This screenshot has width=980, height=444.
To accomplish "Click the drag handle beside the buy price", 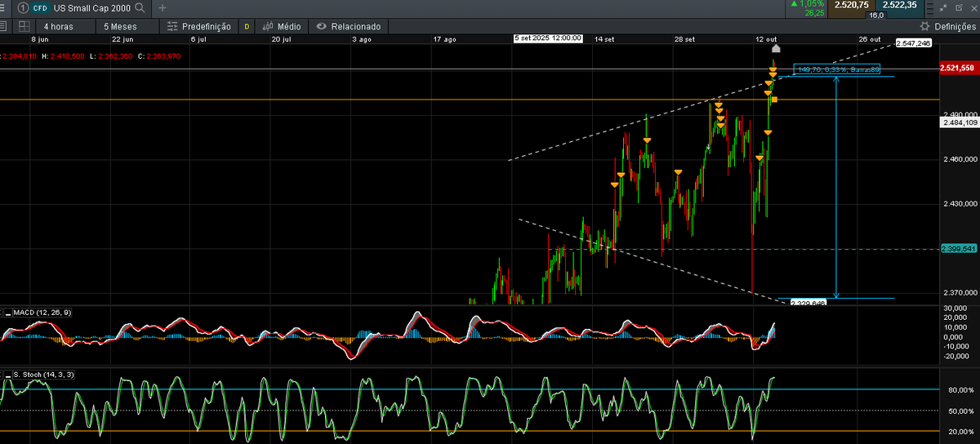I will coord(931,7).
